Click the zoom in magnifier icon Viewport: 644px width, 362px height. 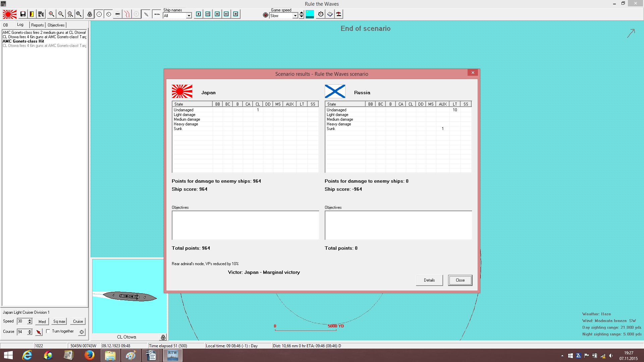(x=51, y=14)
